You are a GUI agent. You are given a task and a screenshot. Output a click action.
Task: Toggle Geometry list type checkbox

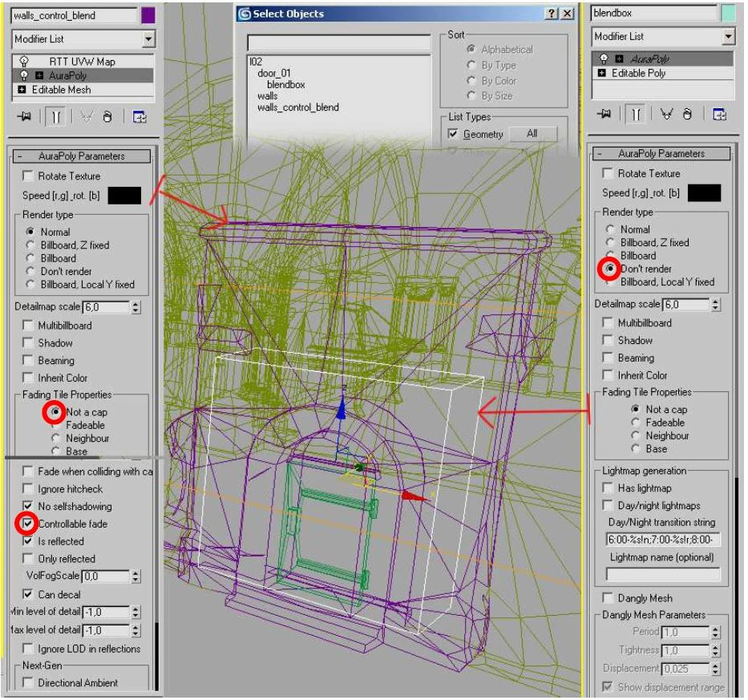[x=453, y=134]
